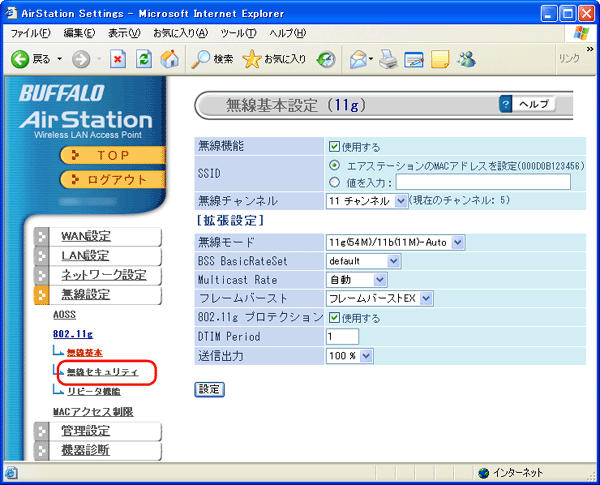Toggle 無線機能 使用する checkbox
Screen dimensions: 600x485
pos(334,147)
